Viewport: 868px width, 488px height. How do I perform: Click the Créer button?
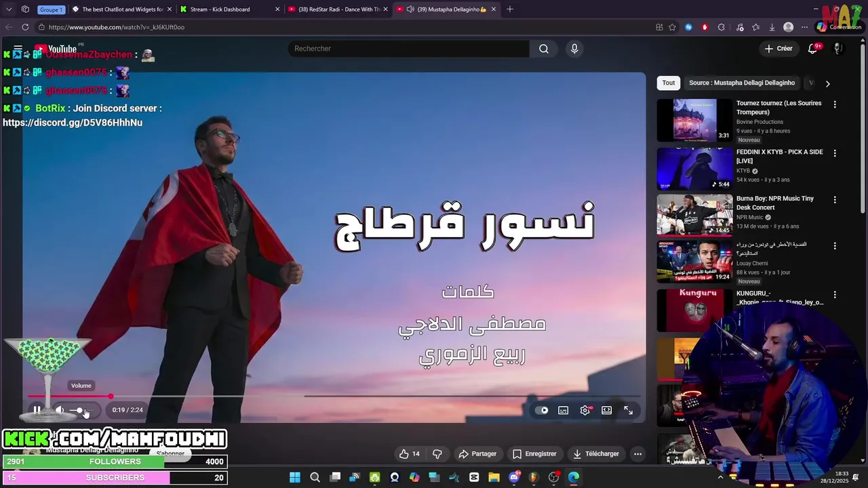[x=778, y=49]
